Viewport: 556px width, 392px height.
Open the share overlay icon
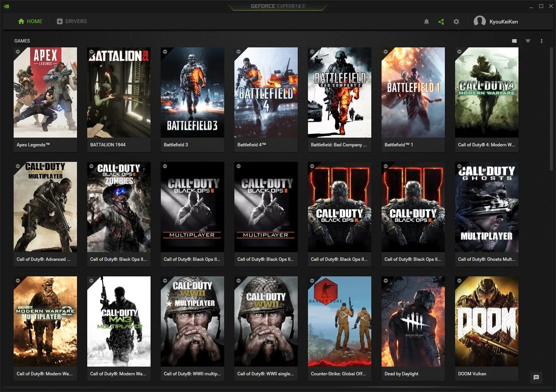pos(441,22)
